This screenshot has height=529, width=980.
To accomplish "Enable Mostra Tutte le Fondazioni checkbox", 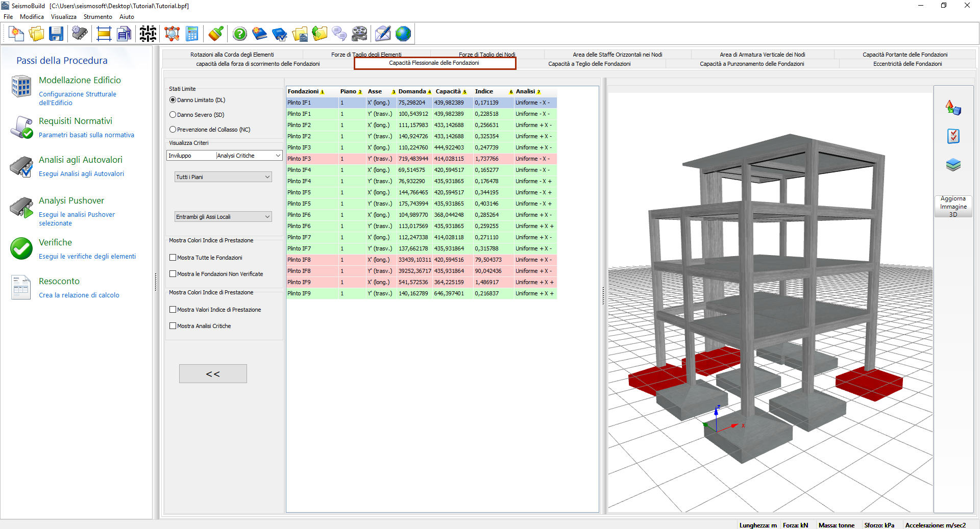I will (173, 258).
